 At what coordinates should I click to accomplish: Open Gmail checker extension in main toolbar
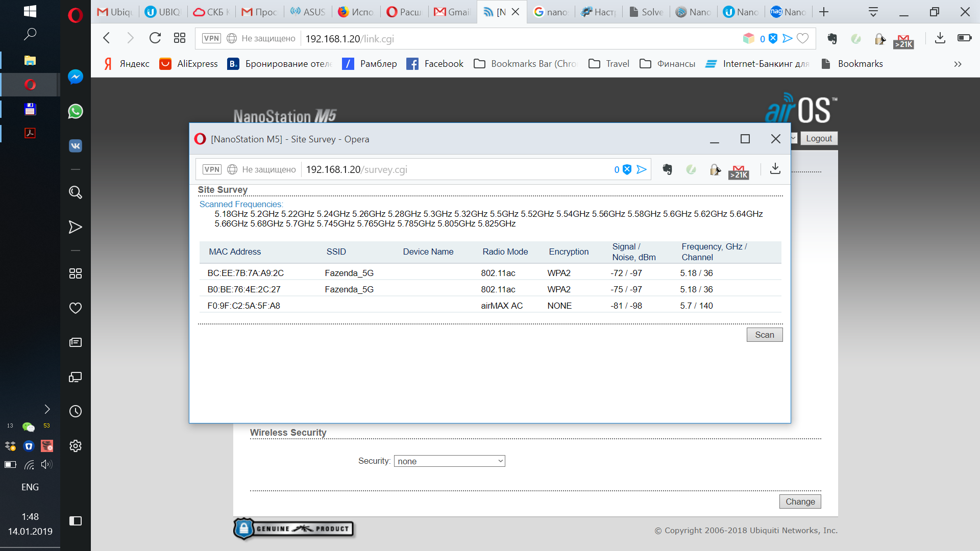(903, 41)
